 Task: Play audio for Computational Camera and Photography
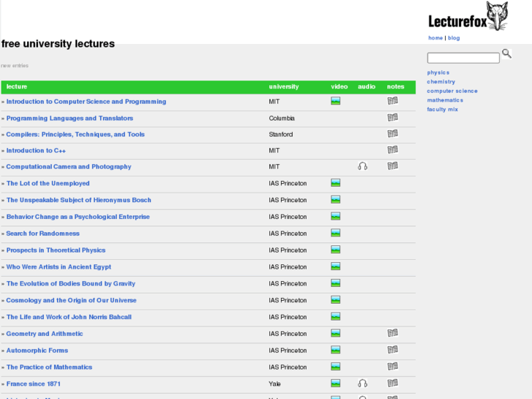(x=362, y=166)
